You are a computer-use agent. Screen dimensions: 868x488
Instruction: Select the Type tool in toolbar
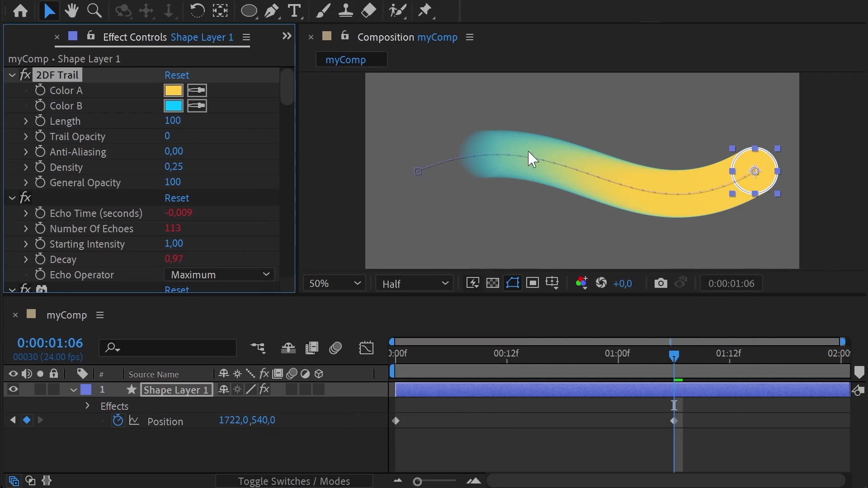(294, 11)
